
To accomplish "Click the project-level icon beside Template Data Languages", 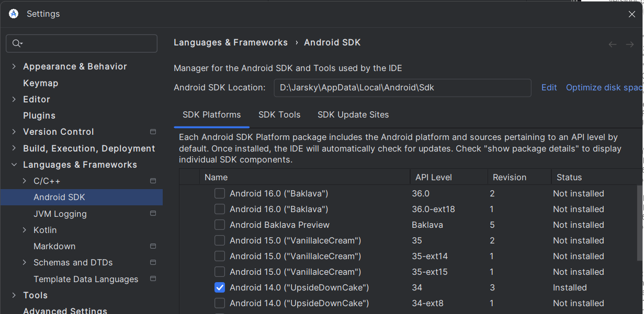I will [153, 279].
